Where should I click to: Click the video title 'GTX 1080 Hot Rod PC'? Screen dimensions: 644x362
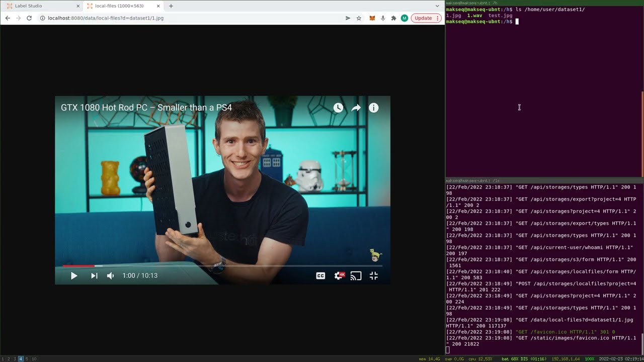coord(146,108)
